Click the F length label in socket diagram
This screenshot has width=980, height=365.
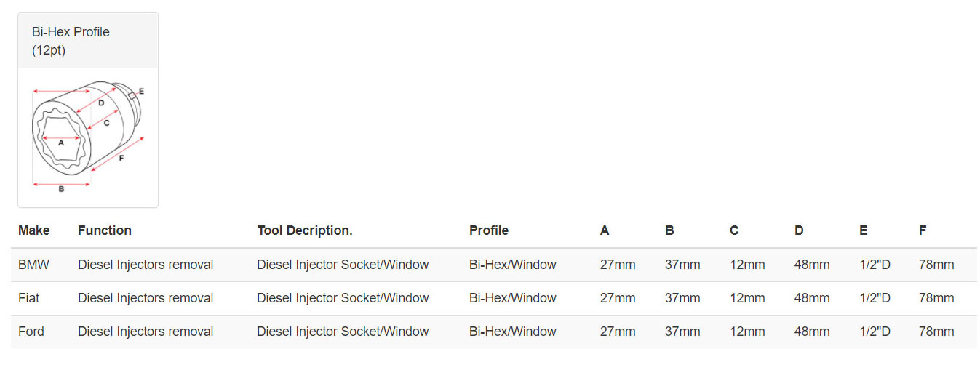(x=121, y=158)
